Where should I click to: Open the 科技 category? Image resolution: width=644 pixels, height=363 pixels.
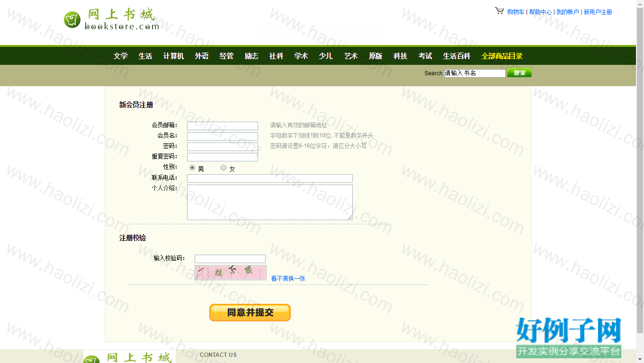(400, 56)
